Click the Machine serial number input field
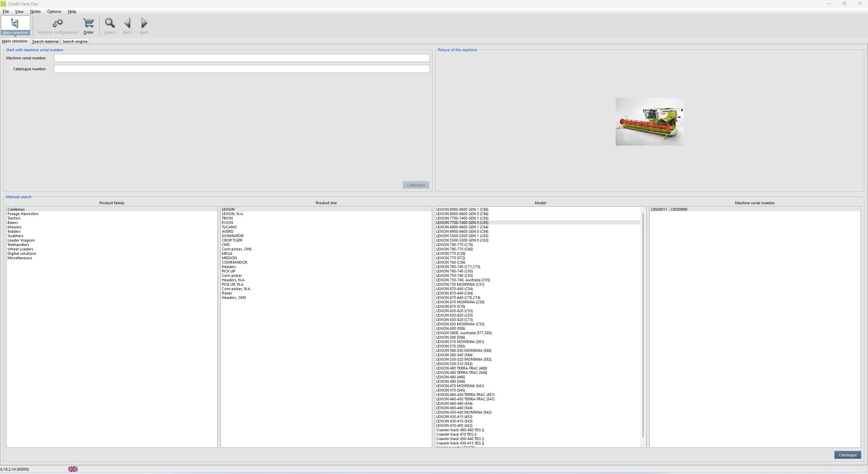The height and width of the screenshot is (474, 868). [x=242, y=58]
